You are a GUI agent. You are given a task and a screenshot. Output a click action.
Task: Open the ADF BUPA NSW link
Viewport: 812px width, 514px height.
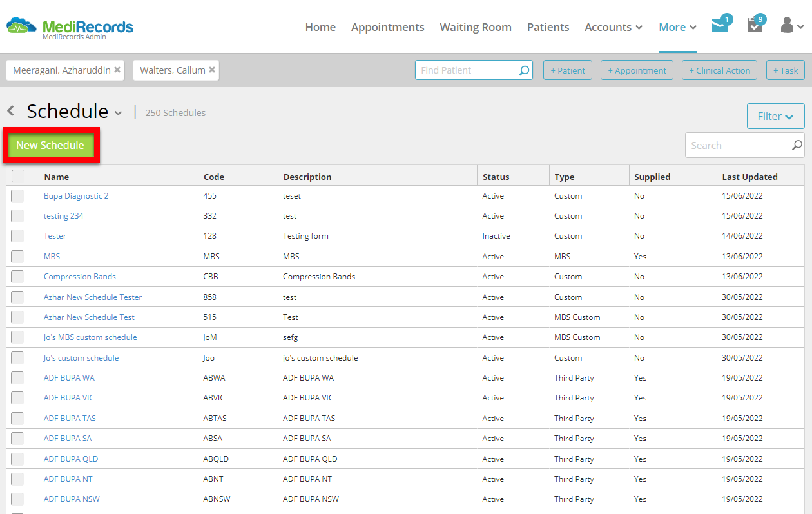(x=72, y=499)
